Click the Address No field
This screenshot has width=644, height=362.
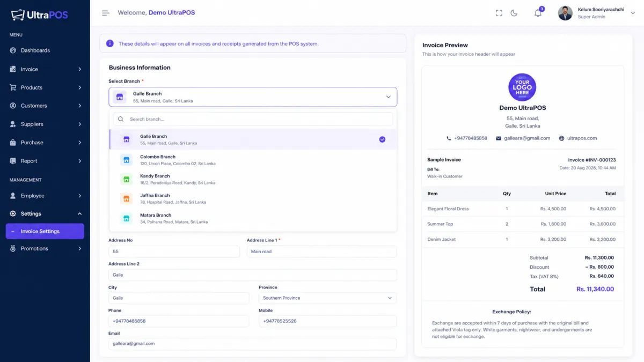coord(174,252)
